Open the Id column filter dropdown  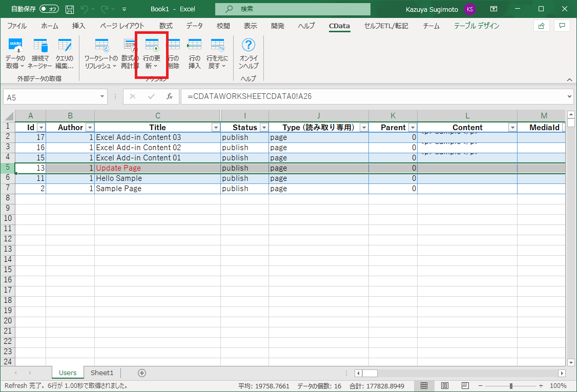41,128
